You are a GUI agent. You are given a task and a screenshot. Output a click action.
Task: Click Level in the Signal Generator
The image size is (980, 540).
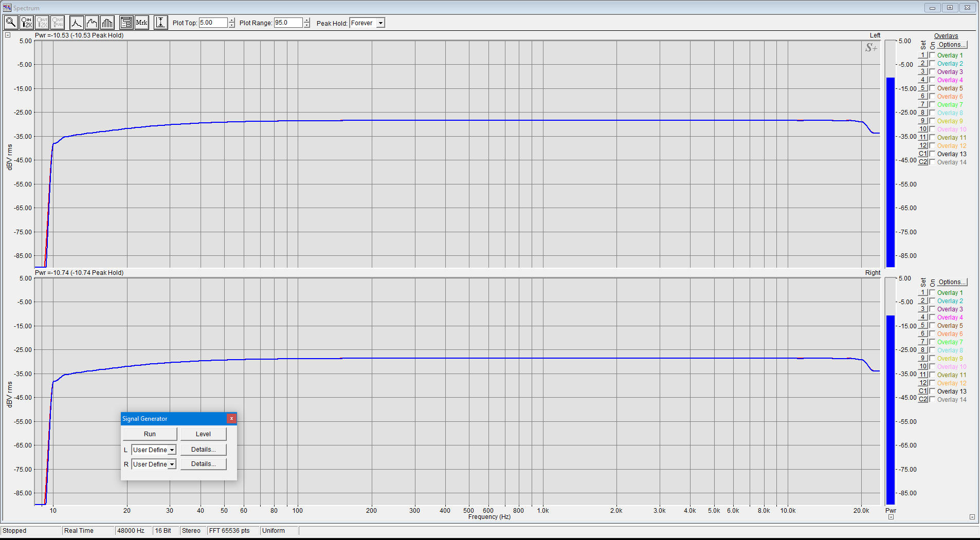tap(203, 434)
